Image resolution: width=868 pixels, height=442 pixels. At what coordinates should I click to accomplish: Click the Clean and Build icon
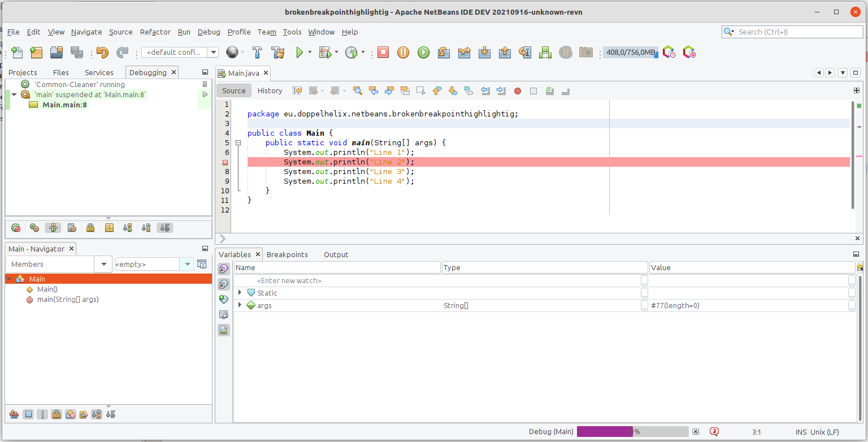[277, 53]
